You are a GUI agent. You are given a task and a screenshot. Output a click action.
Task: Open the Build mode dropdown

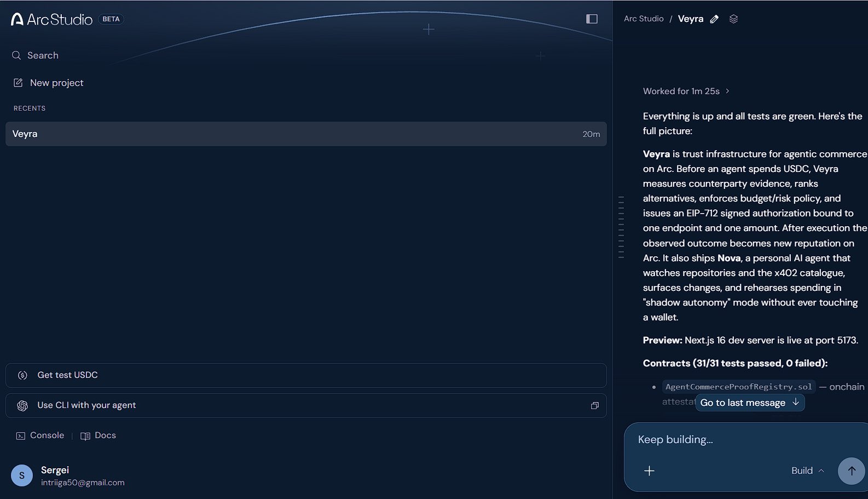(808, 471)
